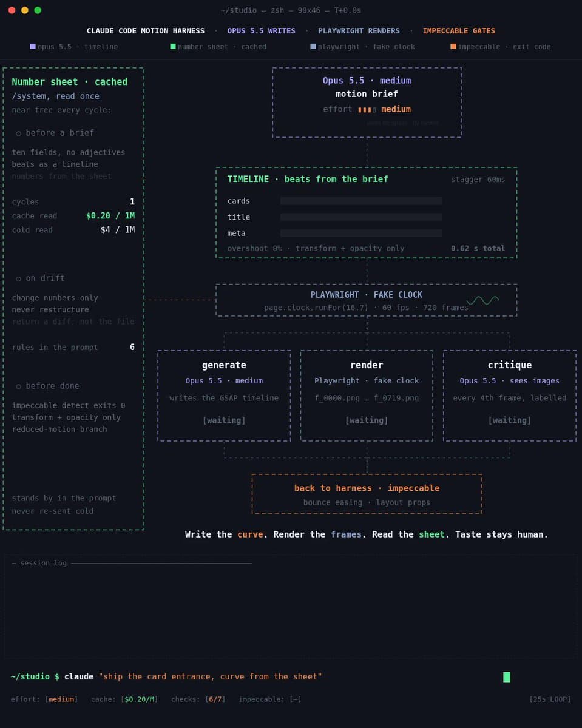Click the '0.62 s total' value
This screenshot has width=582, height=728.
click(478, 248)
